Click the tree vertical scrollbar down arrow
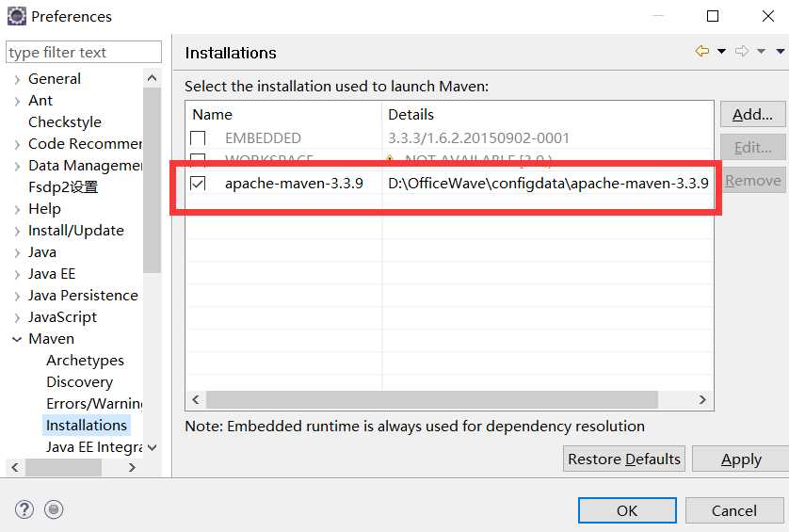This screenshot has width=789, height=532. point(152,447)
